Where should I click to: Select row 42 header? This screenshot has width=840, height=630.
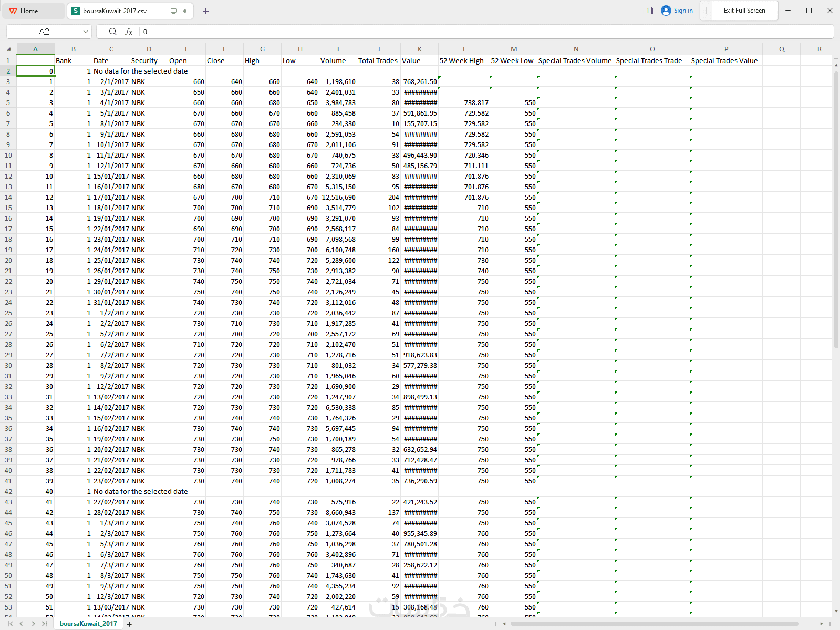coord(8,491)
